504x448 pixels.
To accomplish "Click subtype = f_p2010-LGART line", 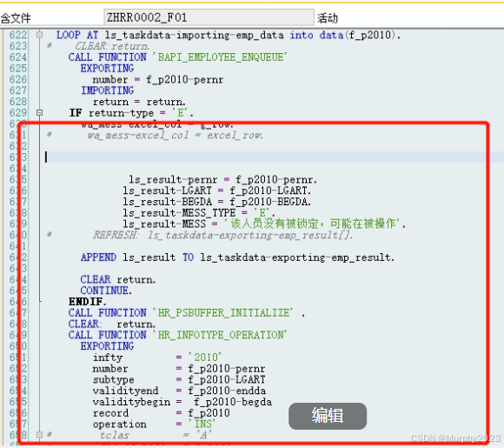I will pyautogui.click(x=179, y=379).
